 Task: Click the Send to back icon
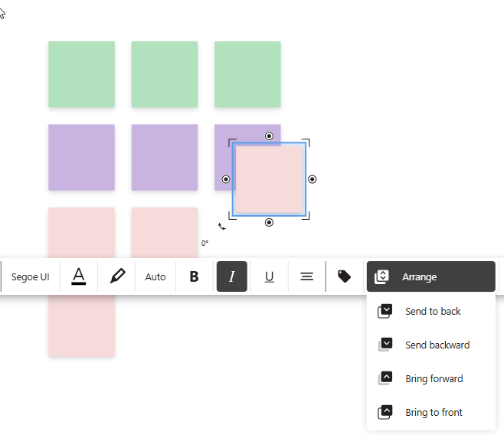[385, 311]
